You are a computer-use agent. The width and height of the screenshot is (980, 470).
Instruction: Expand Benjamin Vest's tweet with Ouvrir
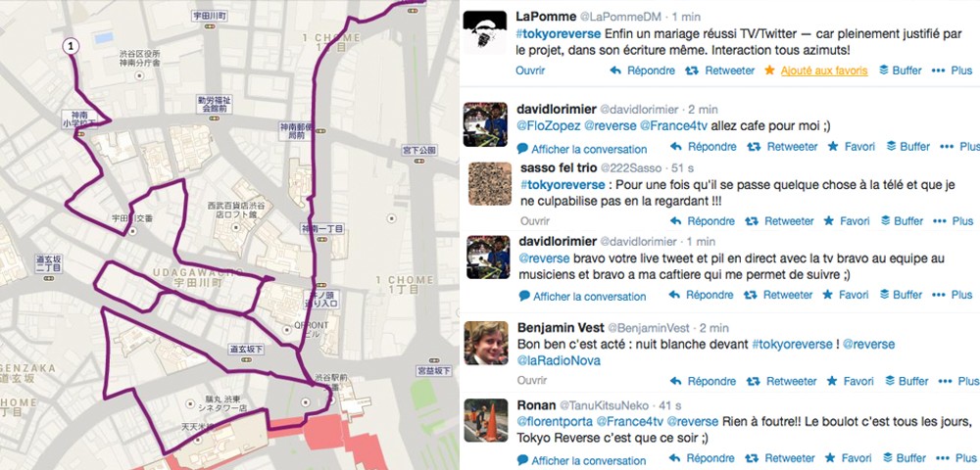(x=532, y=380)
